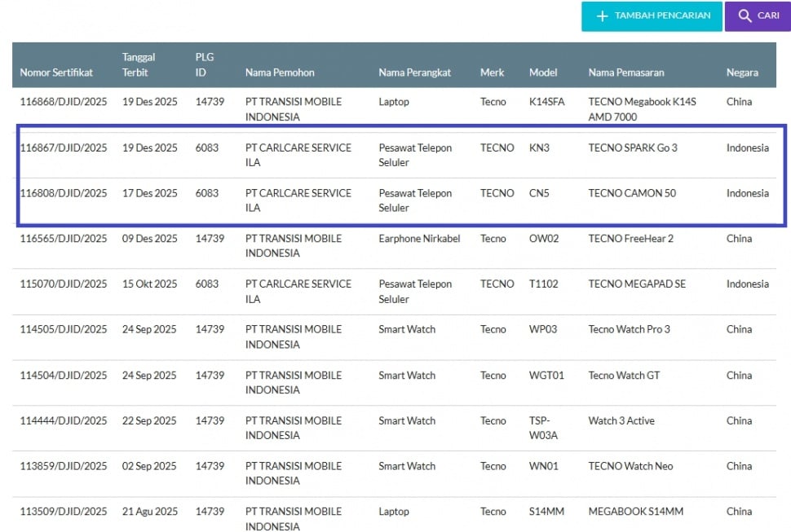The height and width of the screenshot is (532, 791).
Task: Sort by the Nomor Sertifikat column header
Action: [56, 73]
